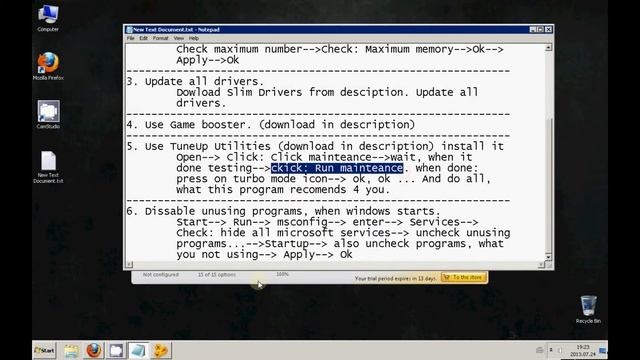Open the File menu in Notepad

130,38
